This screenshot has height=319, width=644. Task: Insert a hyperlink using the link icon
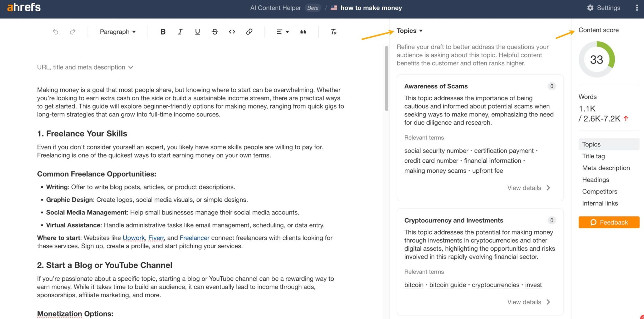click(249, 31)
